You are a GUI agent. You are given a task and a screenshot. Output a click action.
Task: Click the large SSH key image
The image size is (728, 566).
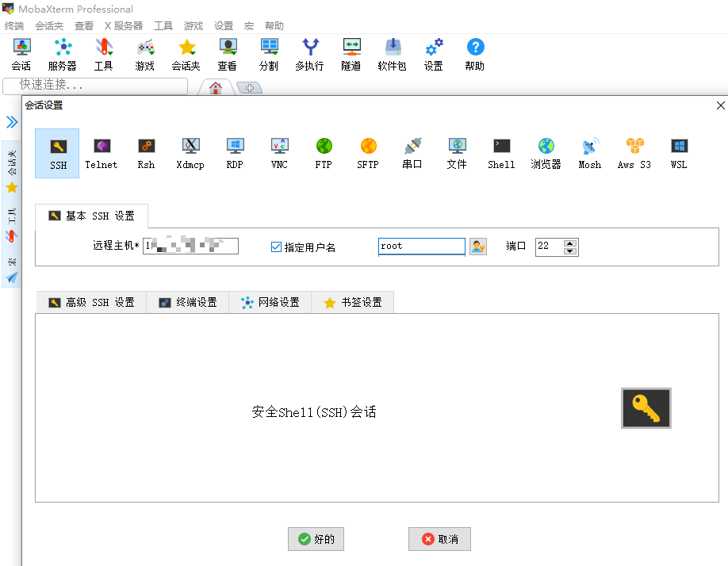tap(646, 408)
